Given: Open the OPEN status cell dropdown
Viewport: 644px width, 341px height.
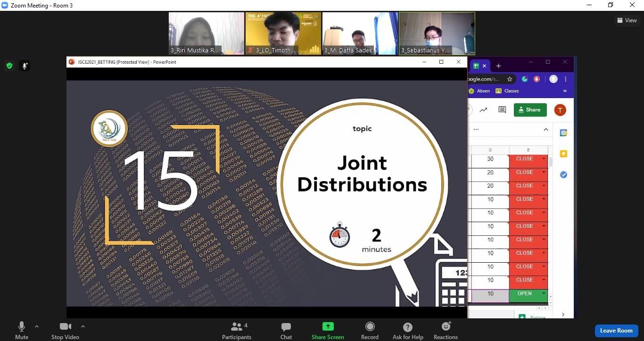Looking at the screenshot, I should click(x=544, y=294).
